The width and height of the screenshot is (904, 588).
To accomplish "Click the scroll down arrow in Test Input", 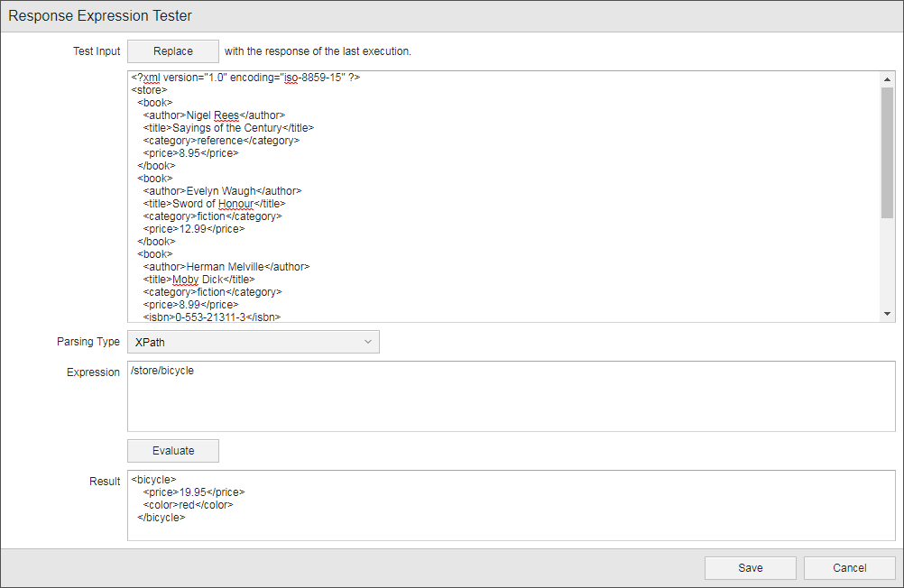I will pos(888,313).
